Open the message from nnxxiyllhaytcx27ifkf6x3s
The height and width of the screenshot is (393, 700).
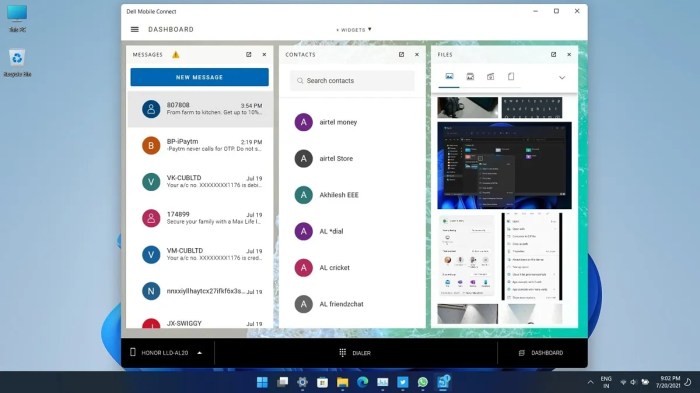[200, 291]
